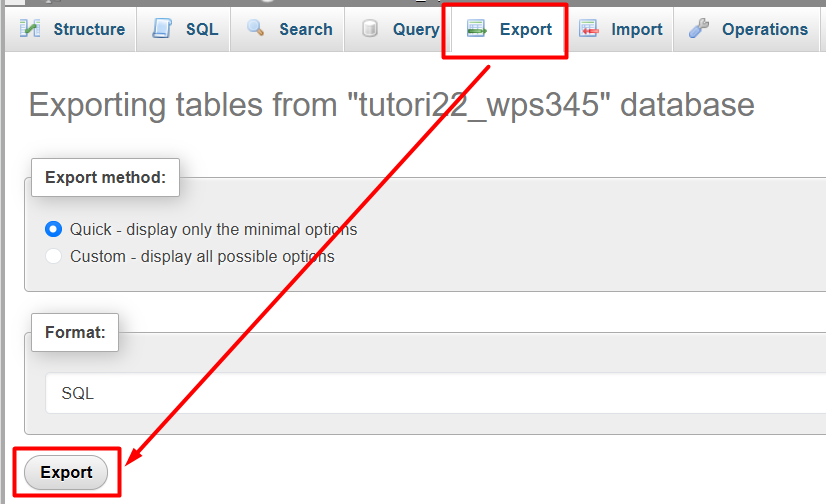Image resolution: width=826 pixels, height=504 pixels.
Task: Click the Import tab icon
Action: point(588,28)
